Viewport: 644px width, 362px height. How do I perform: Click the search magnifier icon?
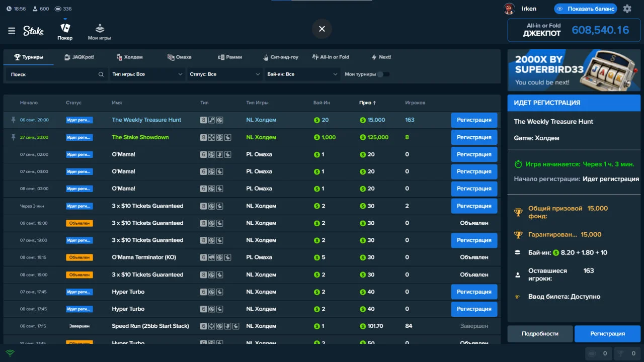[x=101, y=74]
